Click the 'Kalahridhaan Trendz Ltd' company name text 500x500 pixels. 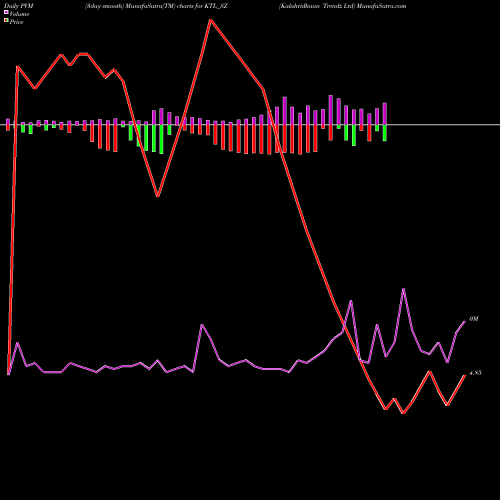pos(317,6)
